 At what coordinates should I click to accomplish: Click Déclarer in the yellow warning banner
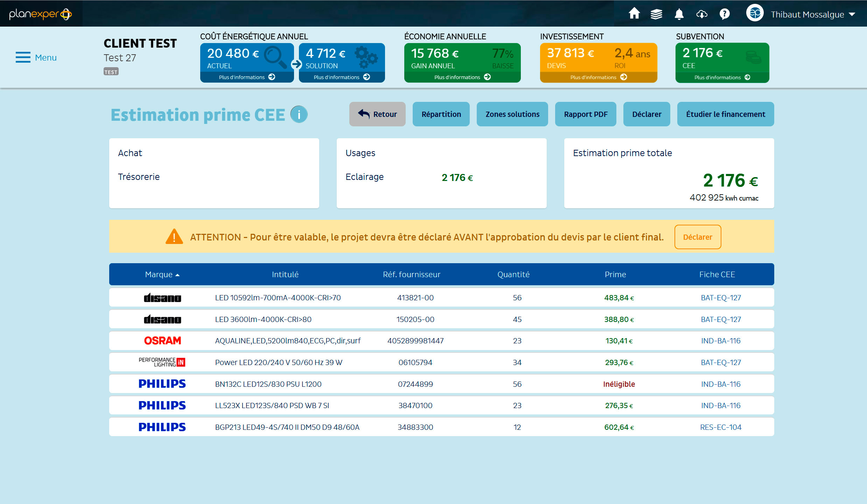click(x=697, y=237)
